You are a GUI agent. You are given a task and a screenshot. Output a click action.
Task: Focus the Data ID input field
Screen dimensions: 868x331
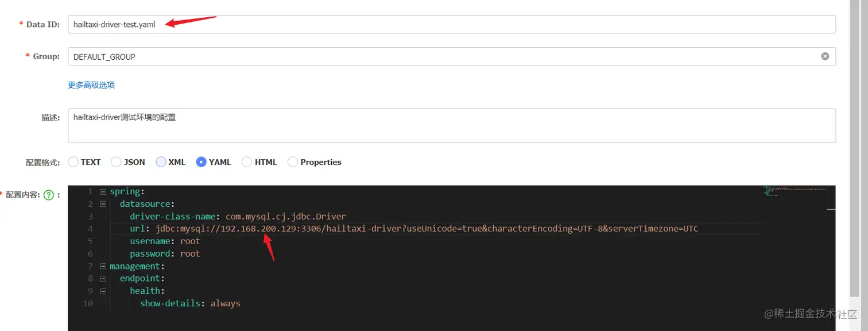coord(452,24)
